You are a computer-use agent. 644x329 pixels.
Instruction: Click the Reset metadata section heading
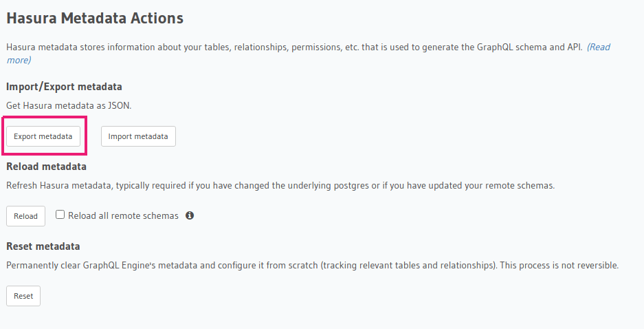(43, 246)
